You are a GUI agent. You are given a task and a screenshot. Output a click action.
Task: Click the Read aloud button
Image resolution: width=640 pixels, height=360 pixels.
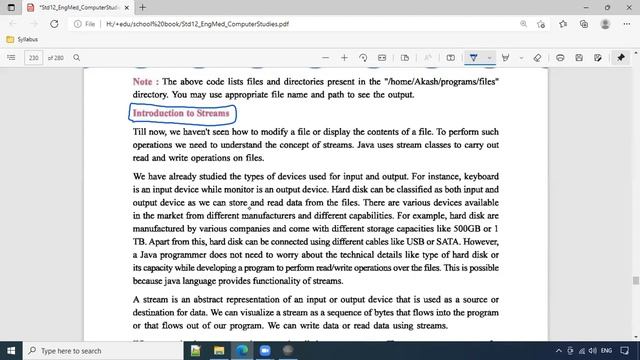(427, 58)
